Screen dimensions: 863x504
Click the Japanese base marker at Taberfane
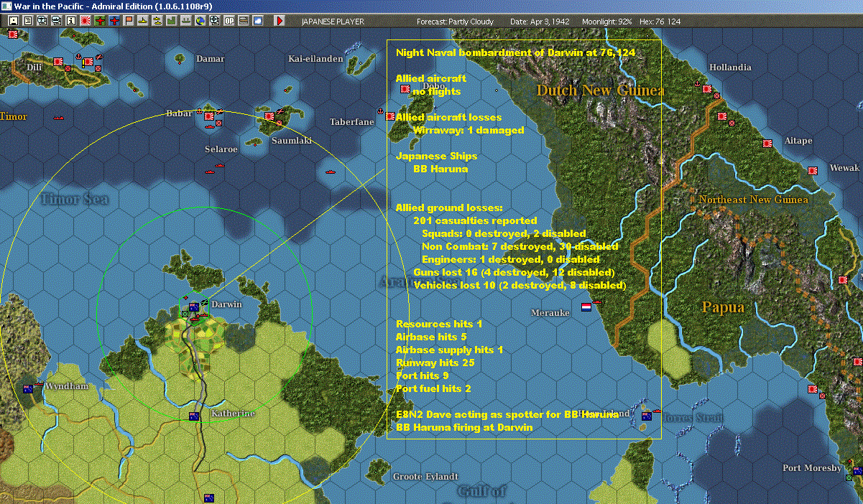tap(390, 116)
